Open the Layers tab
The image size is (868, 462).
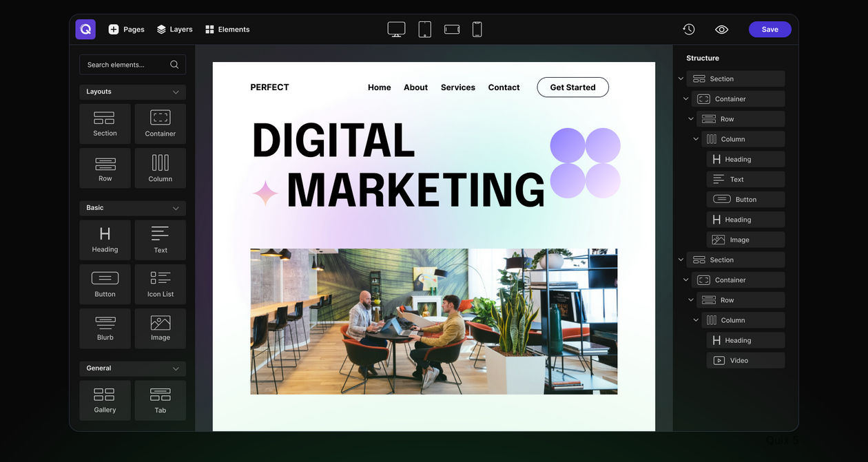174,29
